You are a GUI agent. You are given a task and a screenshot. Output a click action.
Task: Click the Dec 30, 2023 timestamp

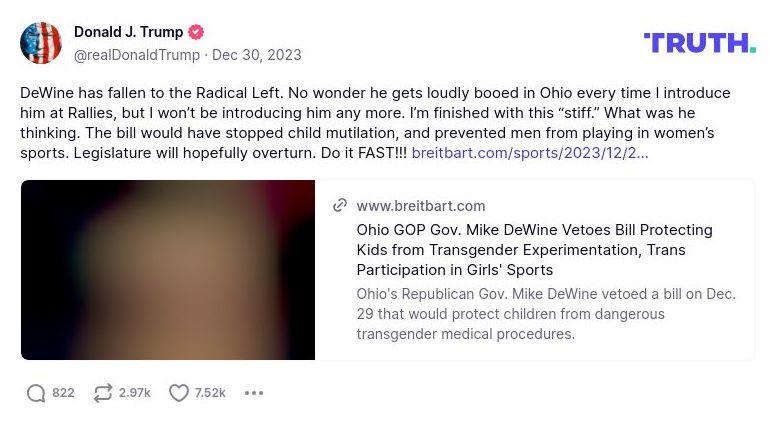pos(256,55)
